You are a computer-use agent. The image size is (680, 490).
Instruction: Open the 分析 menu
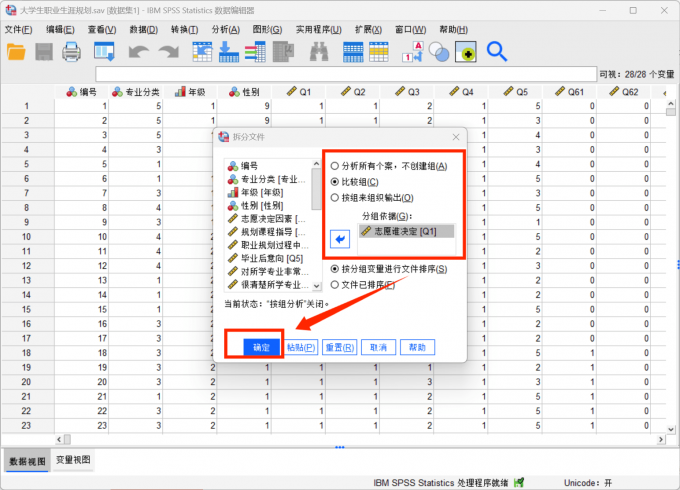pyautogui.click(x=226, y=29)
